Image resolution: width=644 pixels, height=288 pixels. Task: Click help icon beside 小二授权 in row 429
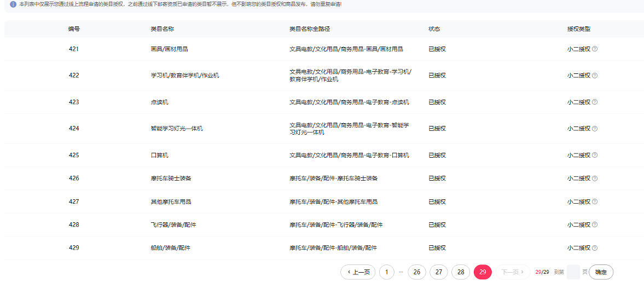tap(595, 248)
